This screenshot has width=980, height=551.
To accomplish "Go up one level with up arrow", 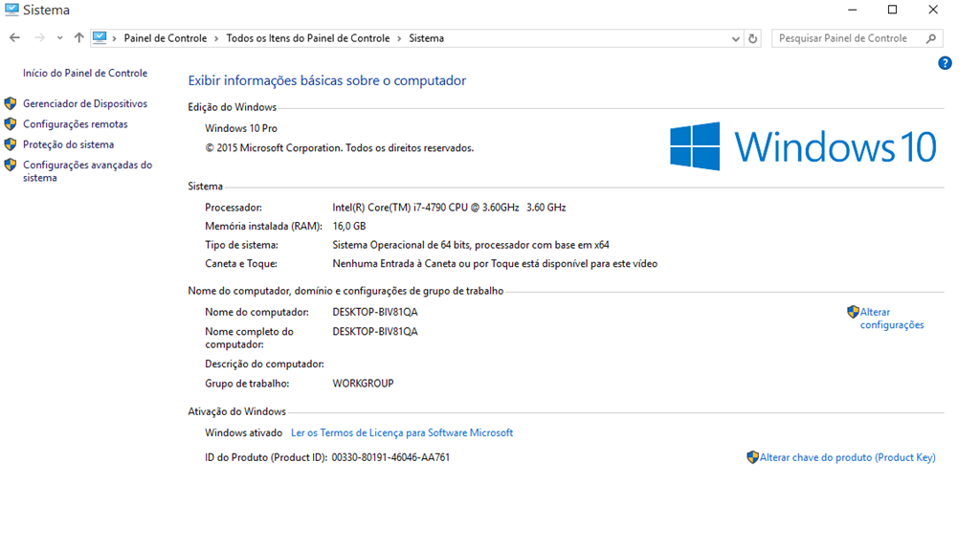I will coord(78,37).
